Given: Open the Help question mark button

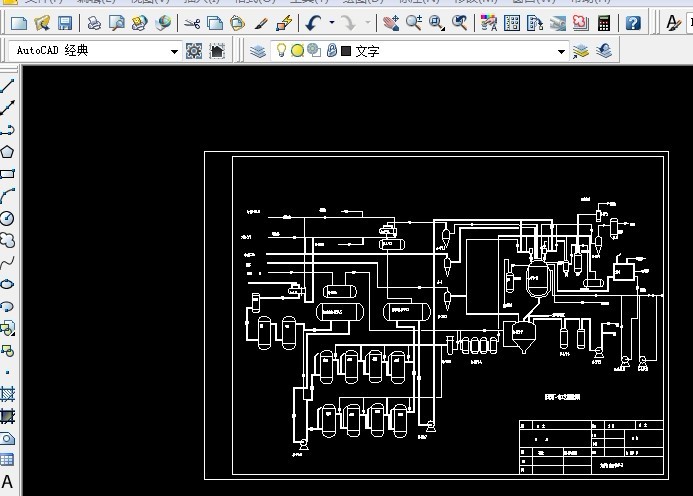Looking at the screenshot, I should [632, 22].
